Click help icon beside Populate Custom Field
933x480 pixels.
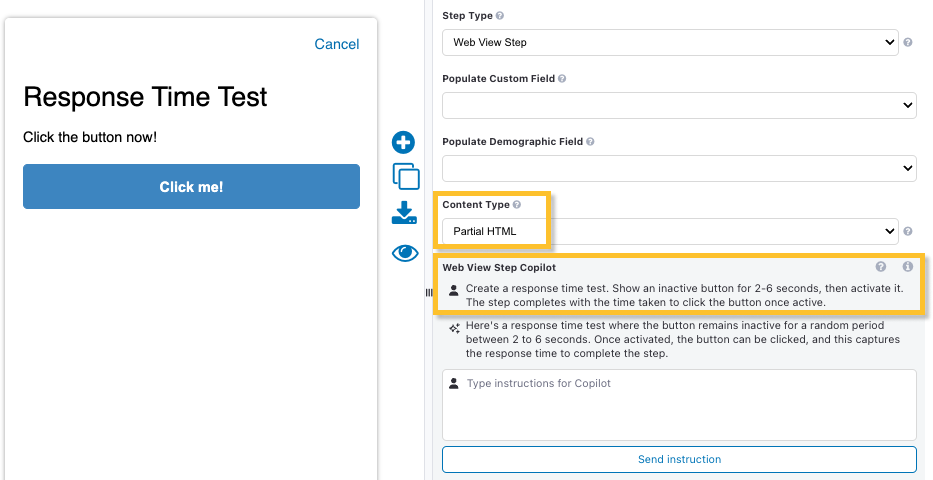tap(562, 78)
